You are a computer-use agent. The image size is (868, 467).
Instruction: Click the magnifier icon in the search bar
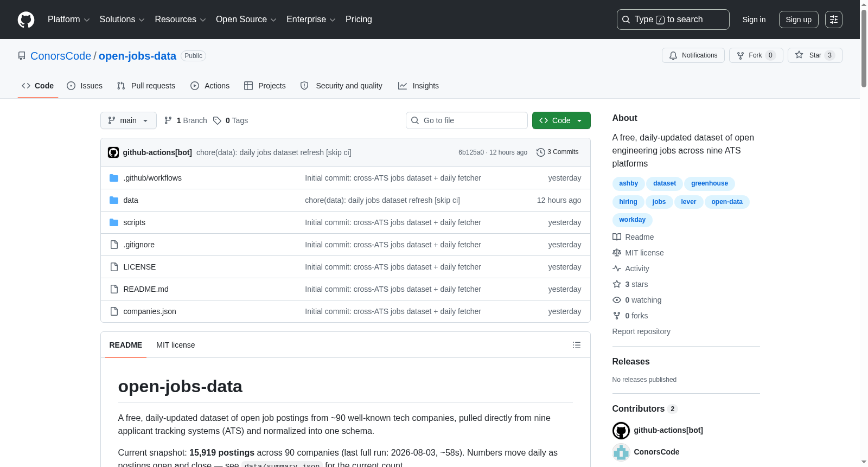[x=626, y=20]
